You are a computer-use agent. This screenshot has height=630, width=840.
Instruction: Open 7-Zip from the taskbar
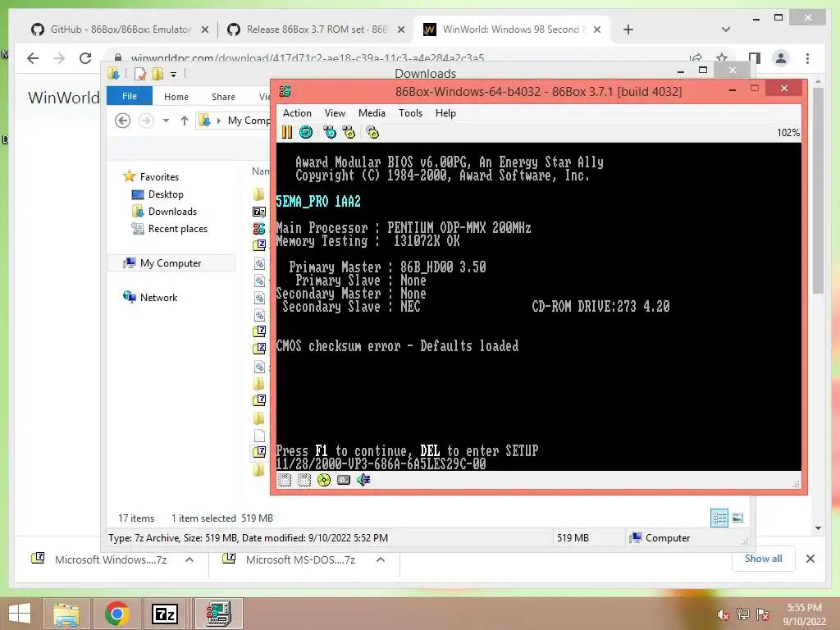164,614
